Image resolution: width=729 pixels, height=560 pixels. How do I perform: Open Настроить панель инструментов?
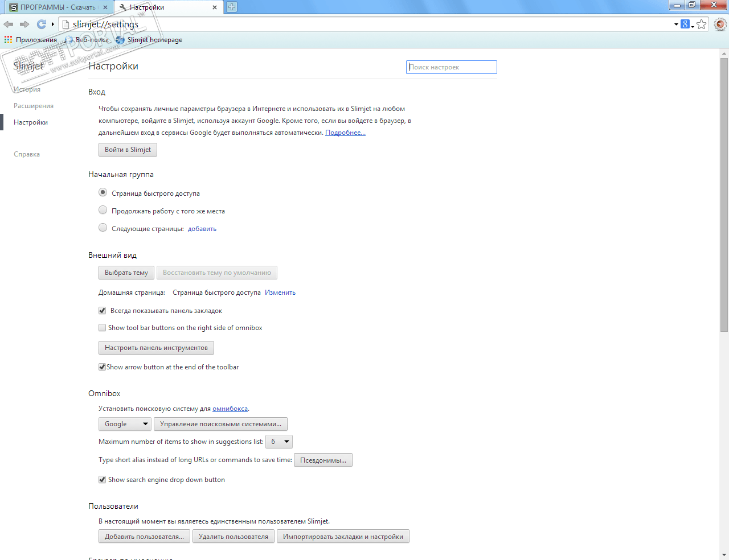[156, 348]
